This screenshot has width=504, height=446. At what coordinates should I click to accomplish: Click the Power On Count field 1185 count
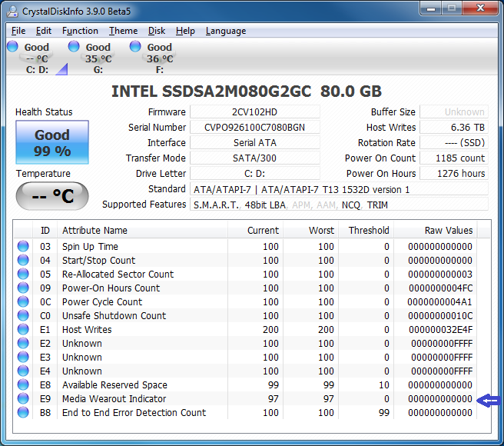click(x=454, y=158)
